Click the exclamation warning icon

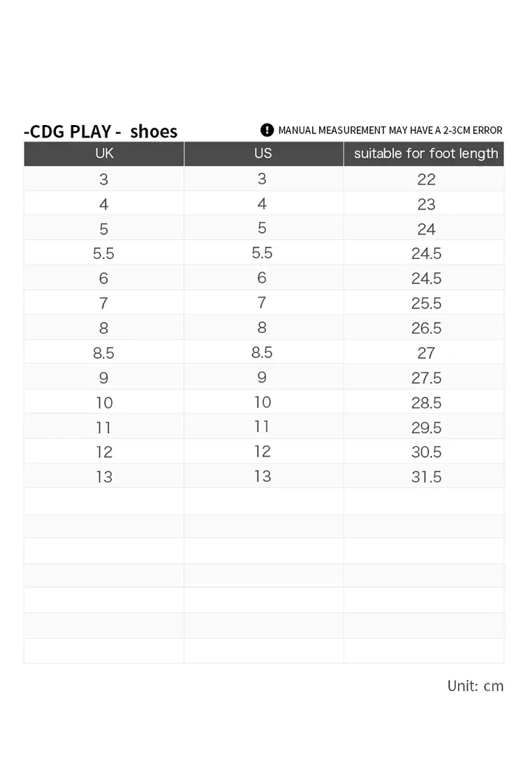pos(267,130)
